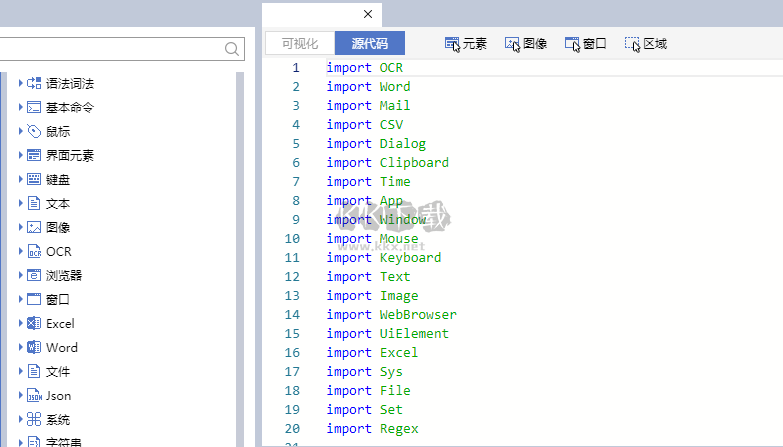Image resolution: width=783 pixels, height=447 pixels.
Task: Select the Json tree label
Action: [x=58, y=396]
